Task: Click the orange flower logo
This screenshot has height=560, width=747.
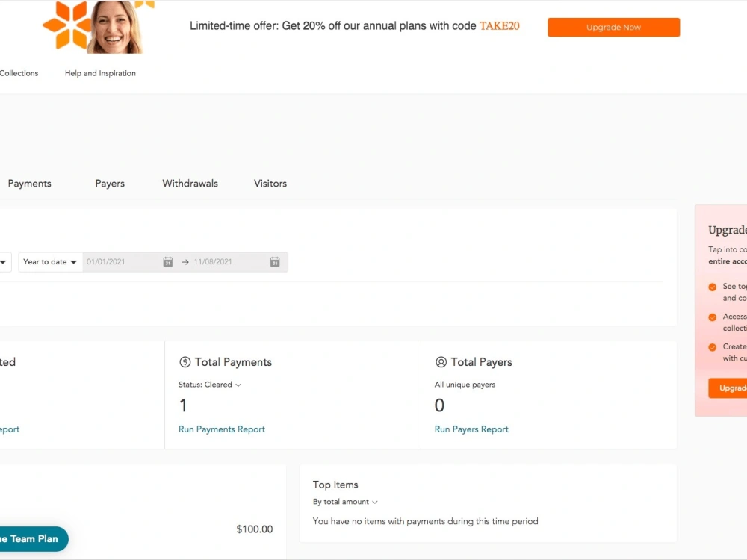Action: [x=66, y=25]
